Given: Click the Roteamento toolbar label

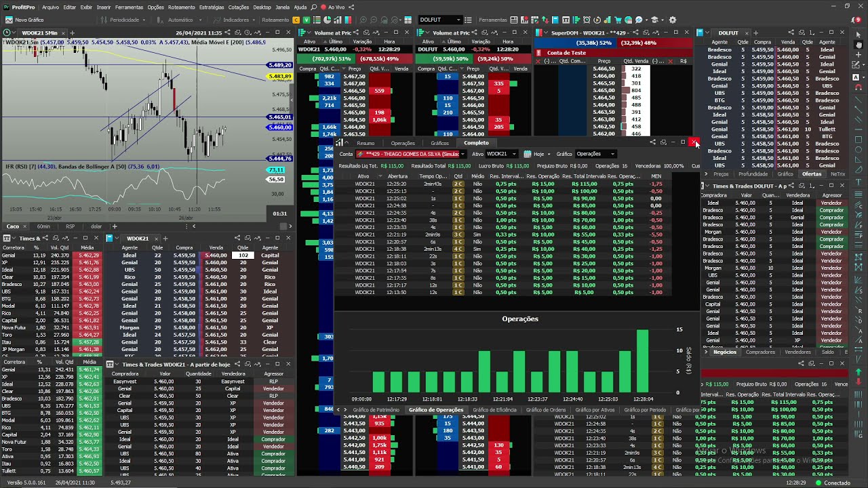Looking at the screenshot, I should click(275, 20).
